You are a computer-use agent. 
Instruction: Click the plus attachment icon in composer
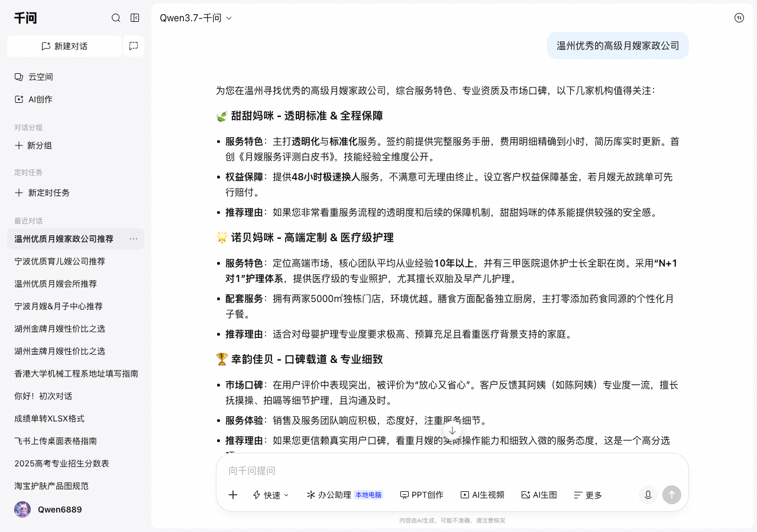(x=233, y=495)
